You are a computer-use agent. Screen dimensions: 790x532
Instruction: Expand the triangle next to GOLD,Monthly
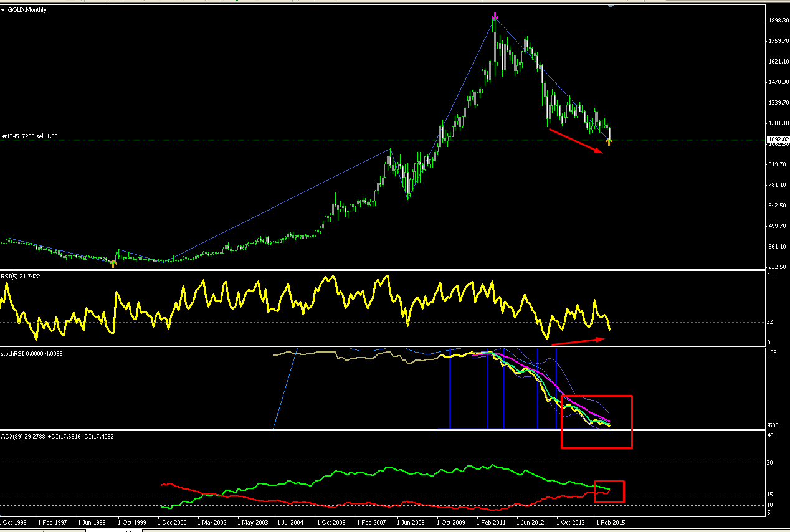pyautogui.click(x=3, y=10)
